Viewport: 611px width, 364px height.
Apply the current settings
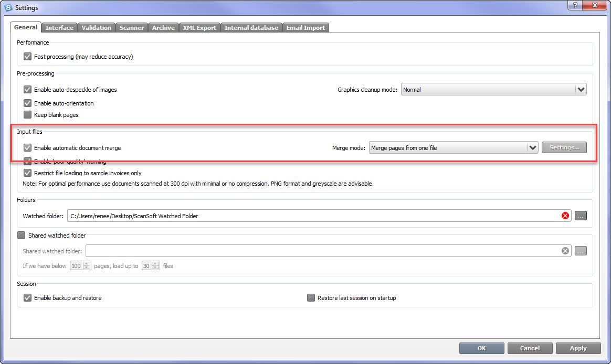pos(578,348)
